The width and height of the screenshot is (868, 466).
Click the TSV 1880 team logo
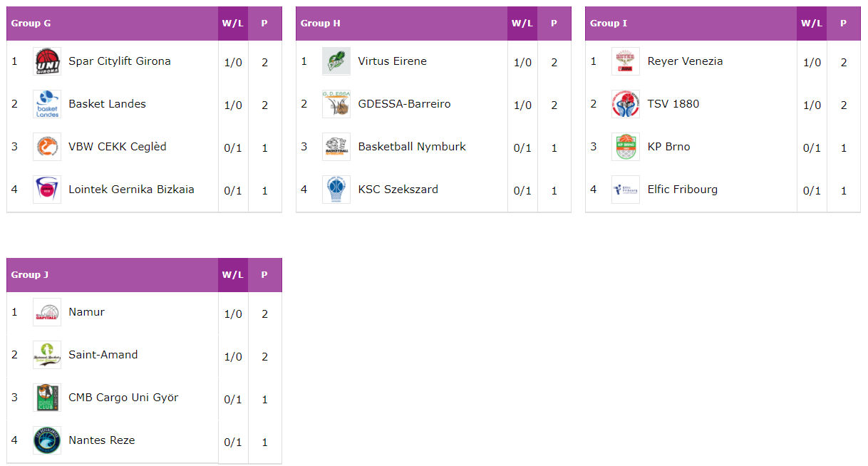[x=626, y=104]
